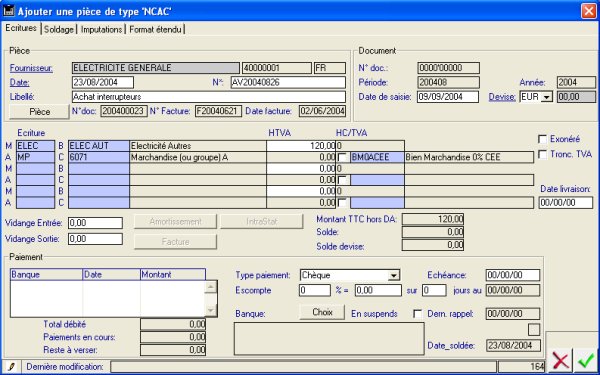Screen dimensions: 600x375
Task: Click the green checkmark confirm icon
Action: pos(586,360)
